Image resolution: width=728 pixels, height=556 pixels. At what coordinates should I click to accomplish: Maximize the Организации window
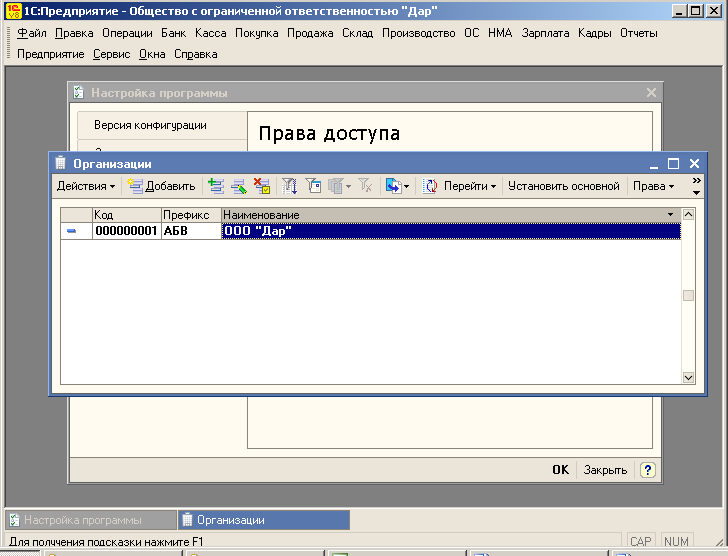tap(673, 163)
